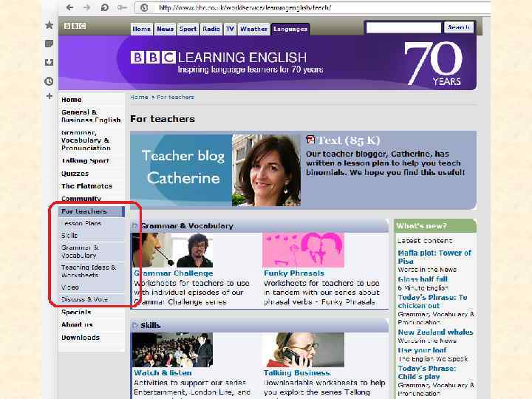The width and height of the screenshot is (532, 399).
Task: Open notes icon in browser sidebar
Action: click(x=50, y=44)
